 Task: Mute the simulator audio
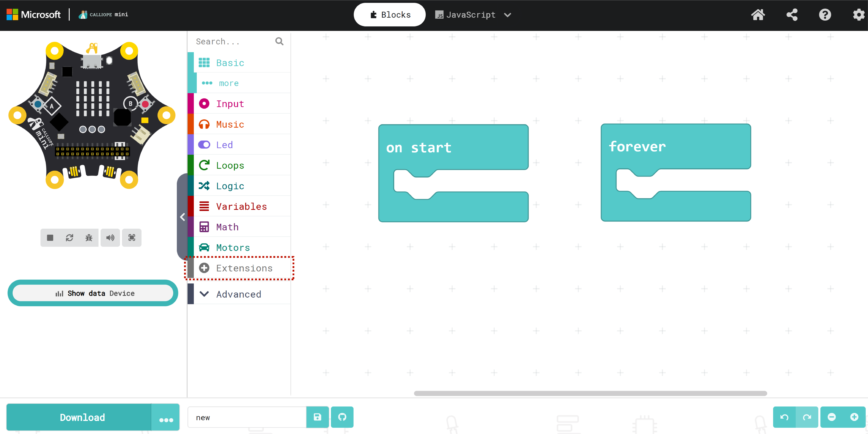(x=110, y=238)
